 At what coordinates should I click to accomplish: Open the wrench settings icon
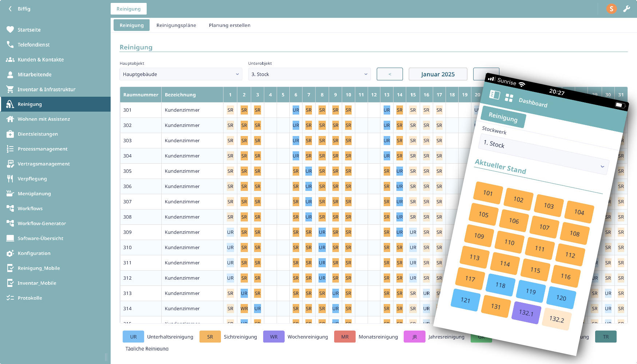tap(626, 9)
